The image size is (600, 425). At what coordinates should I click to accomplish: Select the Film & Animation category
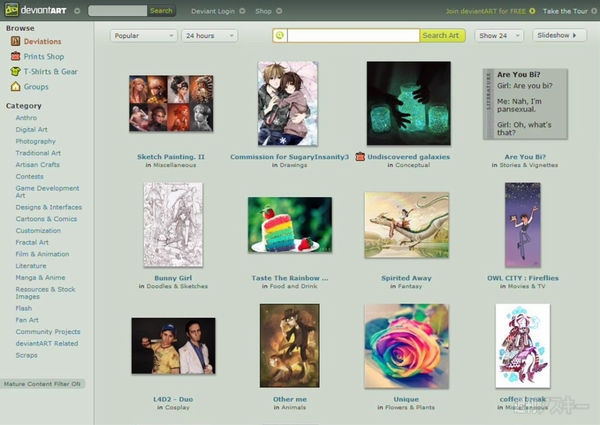click(42, 254)
